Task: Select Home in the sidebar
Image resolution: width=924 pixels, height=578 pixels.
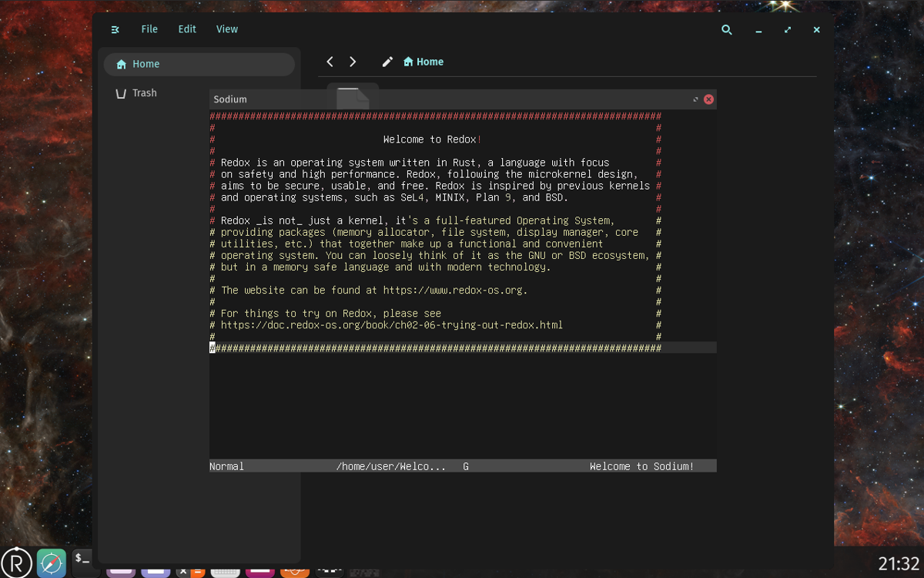Action: tap(199, 64)
